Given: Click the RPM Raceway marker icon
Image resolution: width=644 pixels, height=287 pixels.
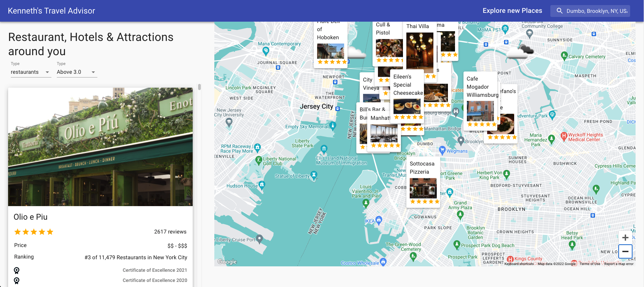Looking at the screenshot, I should pyautogui.click(x=257, y=148).
